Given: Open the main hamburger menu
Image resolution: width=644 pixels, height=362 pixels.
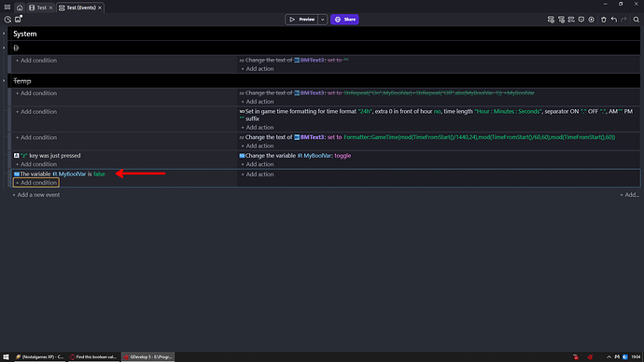Looking at the screenshot, I should [7, 7].
